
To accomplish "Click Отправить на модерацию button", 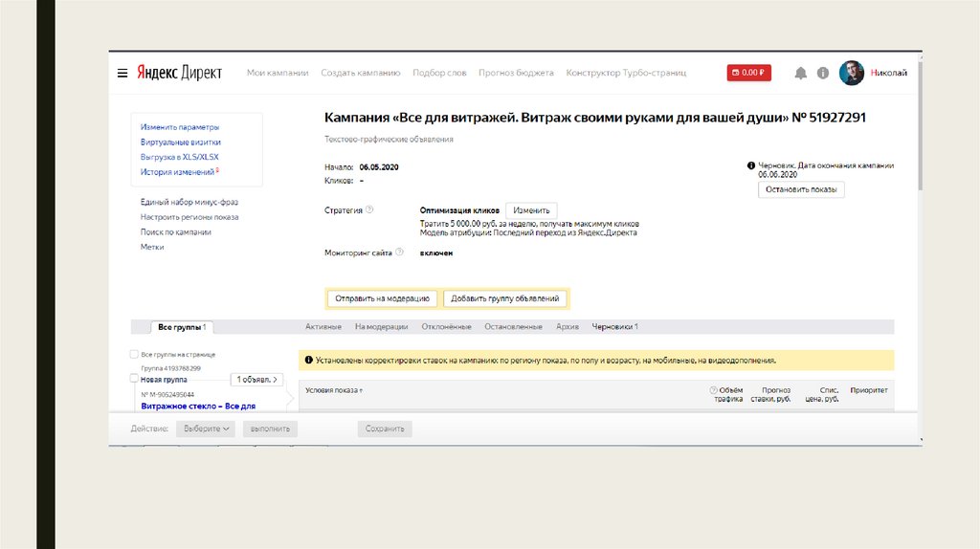I will click(x=383, y=298).
